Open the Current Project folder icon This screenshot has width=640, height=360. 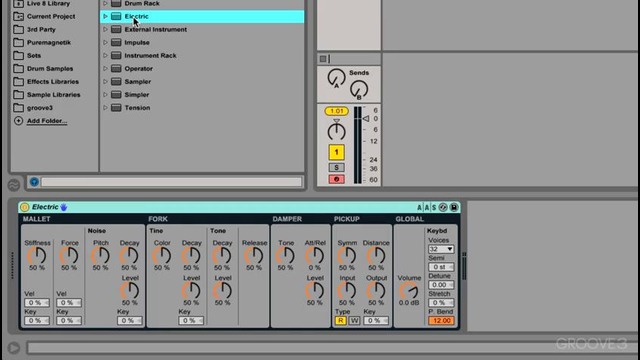pos(18,16)
